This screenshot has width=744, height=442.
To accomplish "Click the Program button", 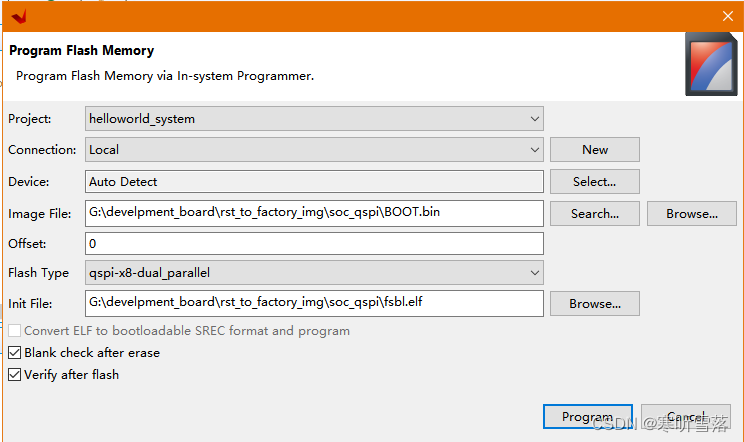I will tap(587, 416).
